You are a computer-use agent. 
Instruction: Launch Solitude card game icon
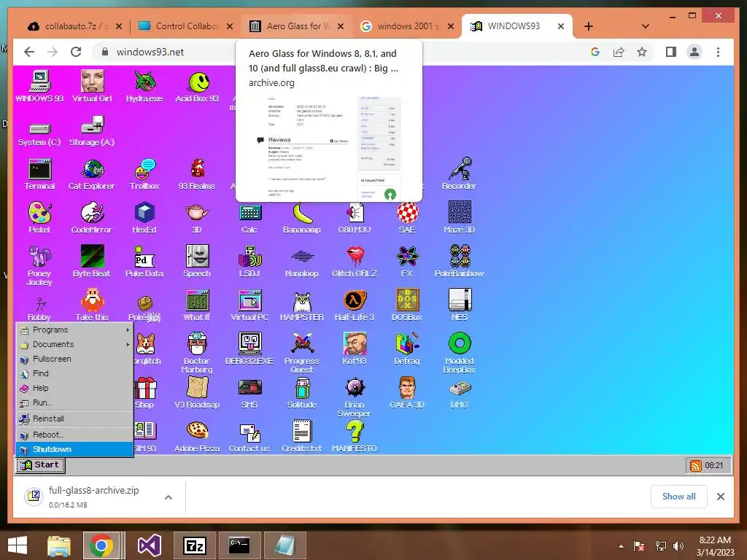pyautogui.click(x=302, y=393)
